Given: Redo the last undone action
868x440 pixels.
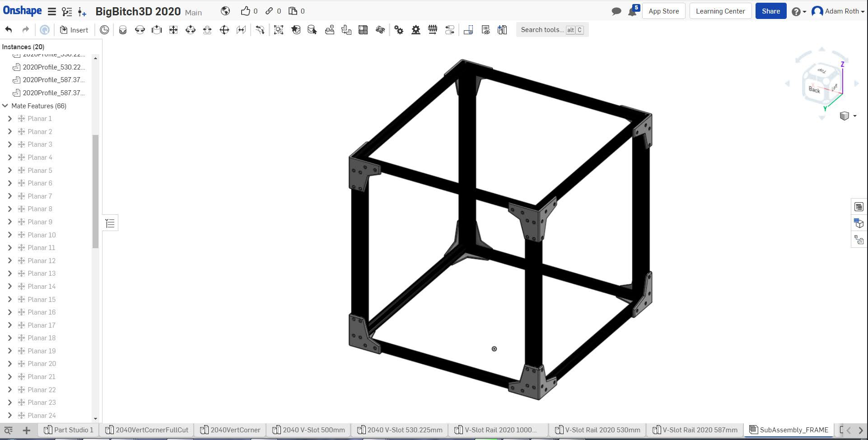Looking at the screenshot, I should tap(26, 30).
